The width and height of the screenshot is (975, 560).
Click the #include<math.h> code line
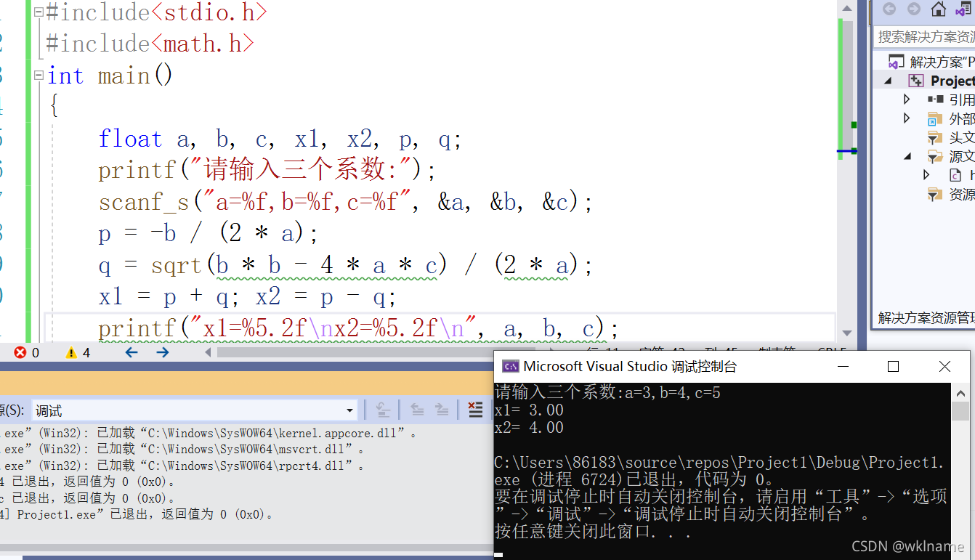click(150, 44)
